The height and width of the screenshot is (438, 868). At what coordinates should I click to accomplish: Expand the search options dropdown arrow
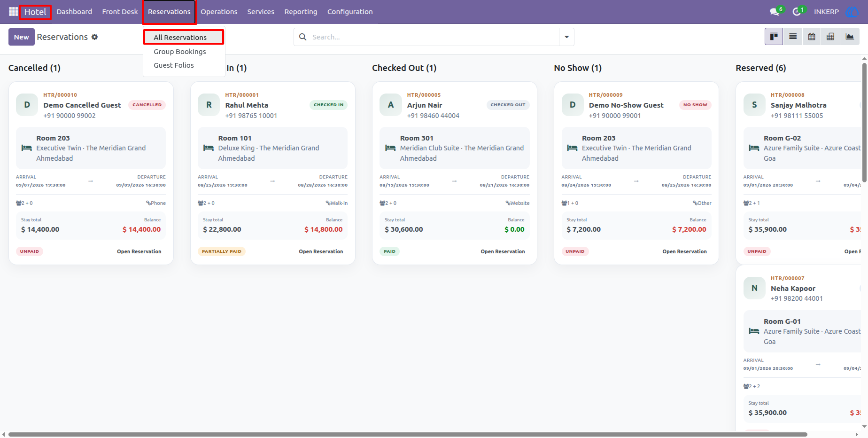tap(566, 37)
